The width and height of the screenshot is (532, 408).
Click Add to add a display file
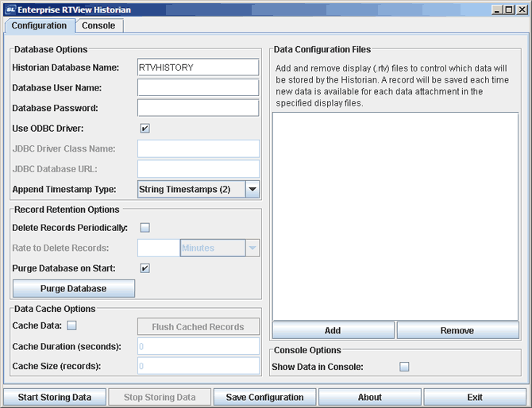click(x=333, y=330)
